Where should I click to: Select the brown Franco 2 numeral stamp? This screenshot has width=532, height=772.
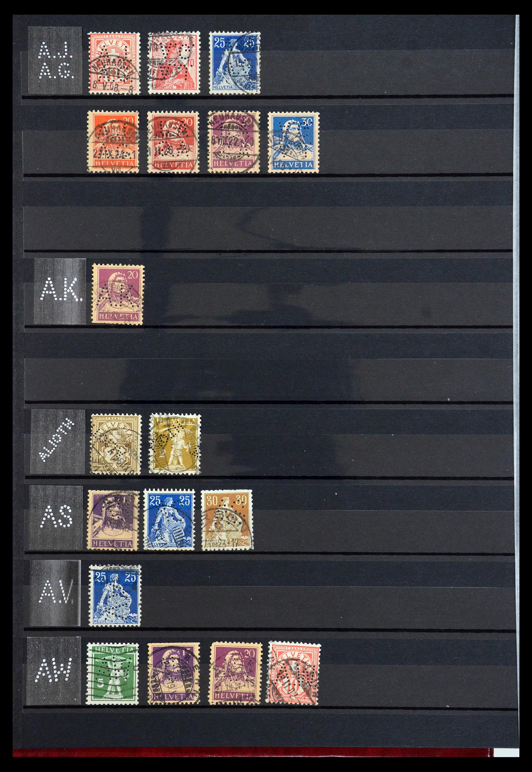click(x=116, y=443)
